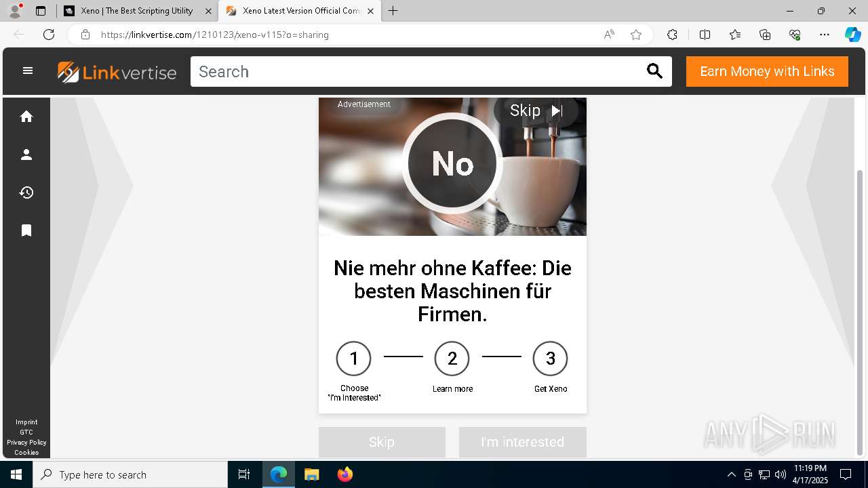Open the user profile sidebar icon

point(26,155)
